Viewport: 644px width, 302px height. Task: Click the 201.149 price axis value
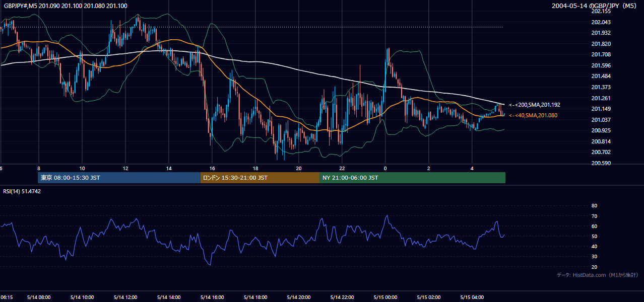(x=601, y=109)
